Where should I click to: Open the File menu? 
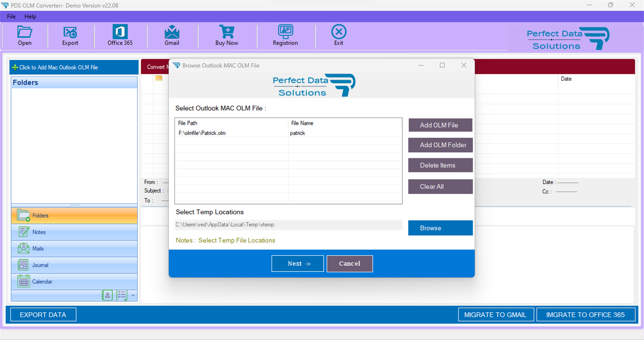tap(11, 16)
